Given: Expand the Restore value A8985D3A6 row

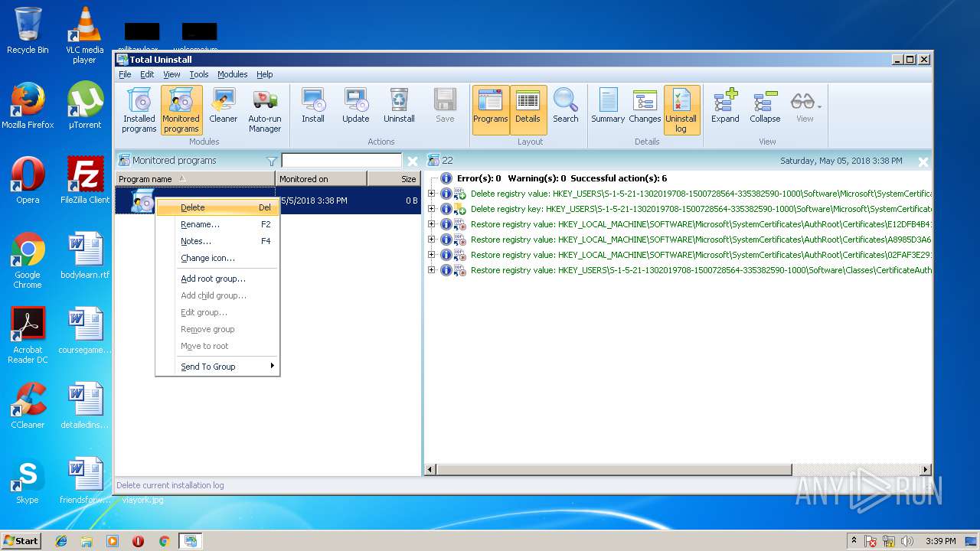Looking at the screenshot, I should point(431,240).
